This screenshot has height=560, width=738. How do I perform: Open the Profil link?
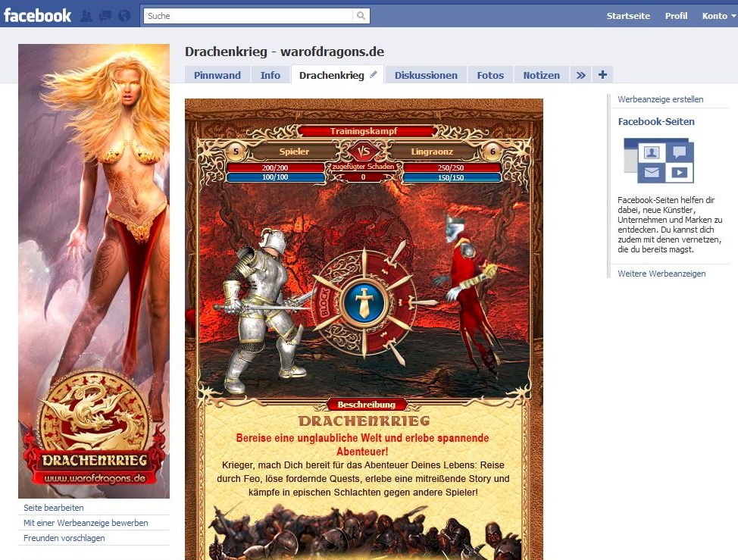(676, 16)
